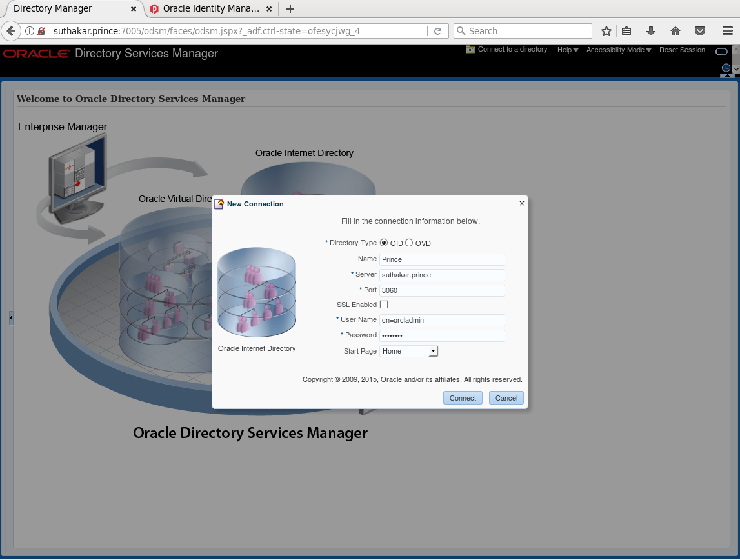Click the Connect button
The height and width of the screenshot is (560, 740).
(462, 397)
